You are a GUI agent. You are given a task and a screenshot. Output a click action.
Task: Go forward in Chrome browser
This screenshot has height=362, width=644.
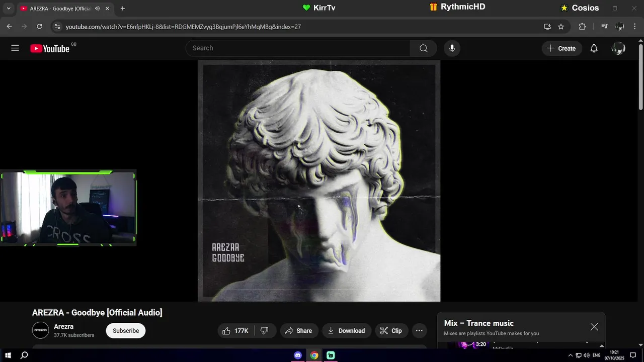coord(24,27)
